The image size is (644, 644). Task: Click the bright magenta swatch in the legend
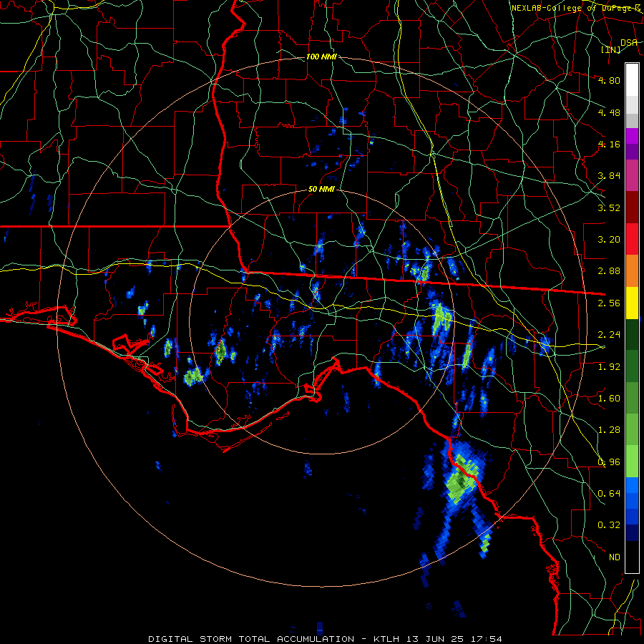632,136
